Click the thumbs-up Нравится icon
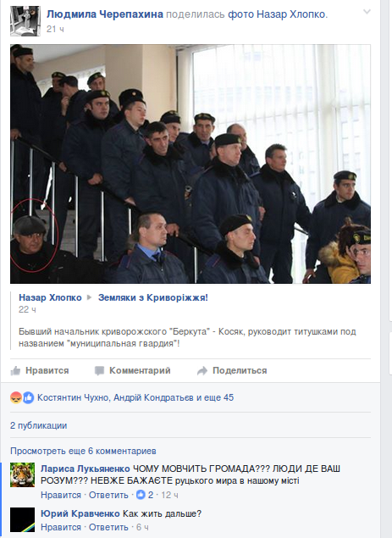The height and width of the screenshot is (538, 392). point(15,370)
